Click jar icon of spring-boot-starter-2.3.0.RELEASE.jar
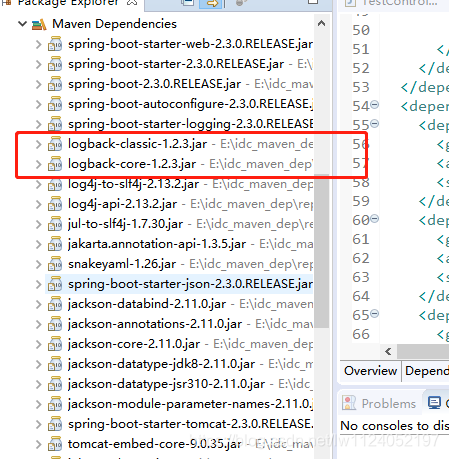The image size is (449, 459). click(x=55, y=64)
